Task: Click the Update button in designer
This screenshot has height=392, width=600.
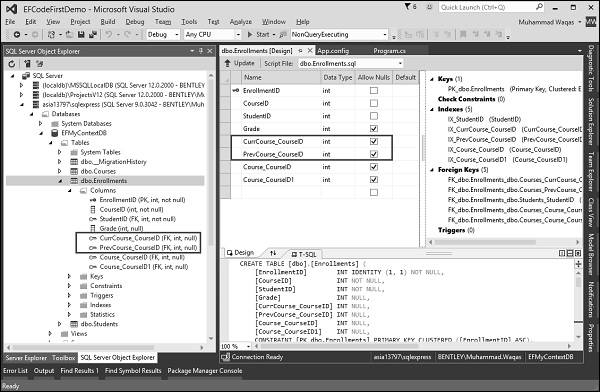Action: 240,63
